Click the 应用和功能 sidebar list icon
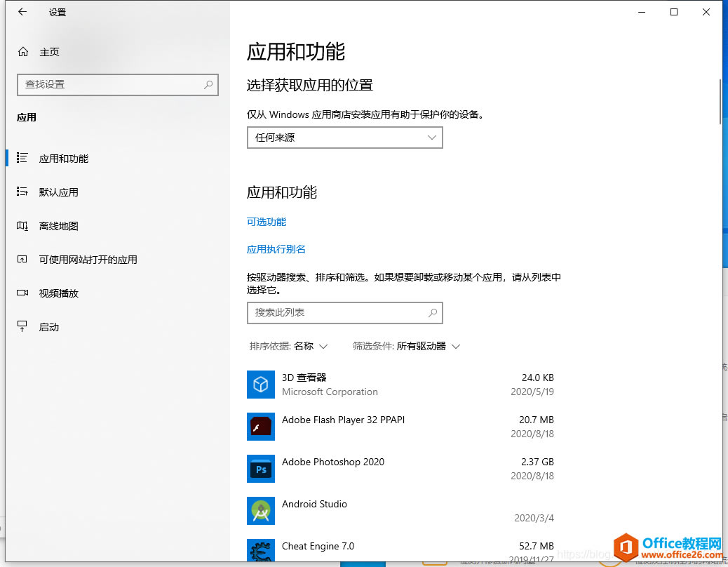This screenshot has width=728, height=567. point(22,158)
